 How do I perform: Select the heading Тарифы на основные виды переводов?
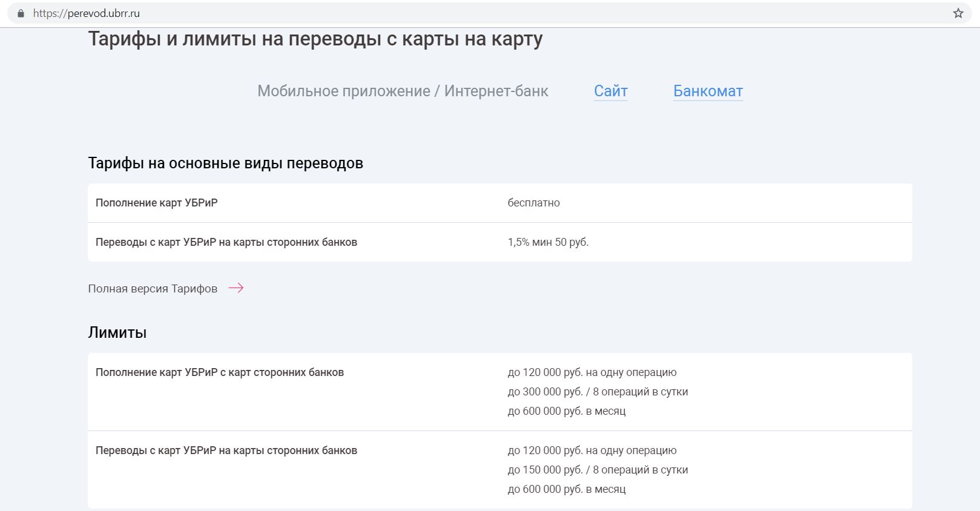(226, 163)
